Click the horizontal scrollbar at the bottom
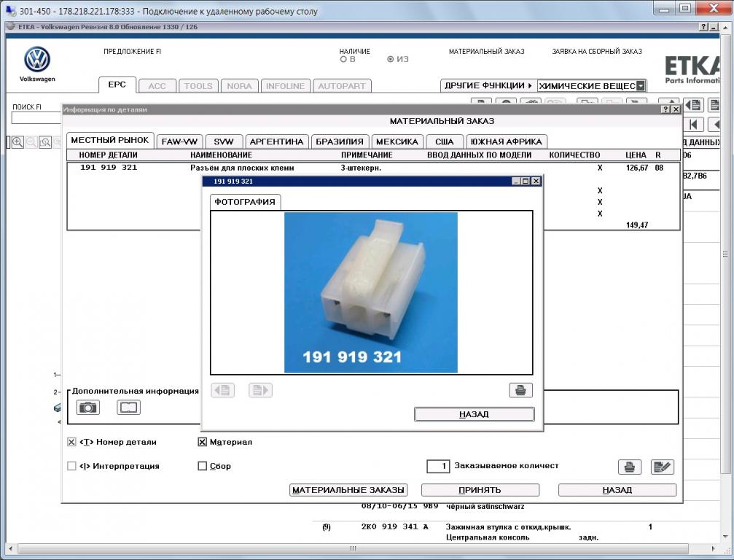This screenshot has height=560, width=734. tap(353, 548)
